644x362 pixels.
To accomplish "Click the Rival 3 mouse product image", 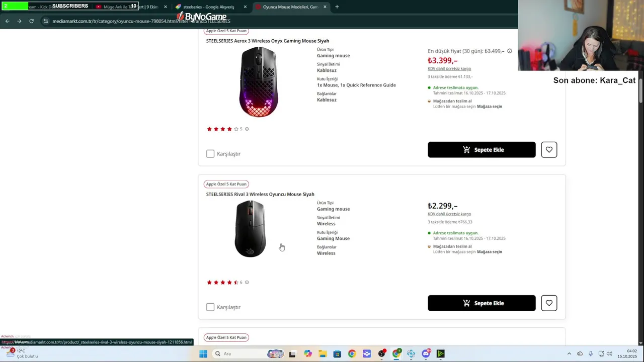I will 250,229.
